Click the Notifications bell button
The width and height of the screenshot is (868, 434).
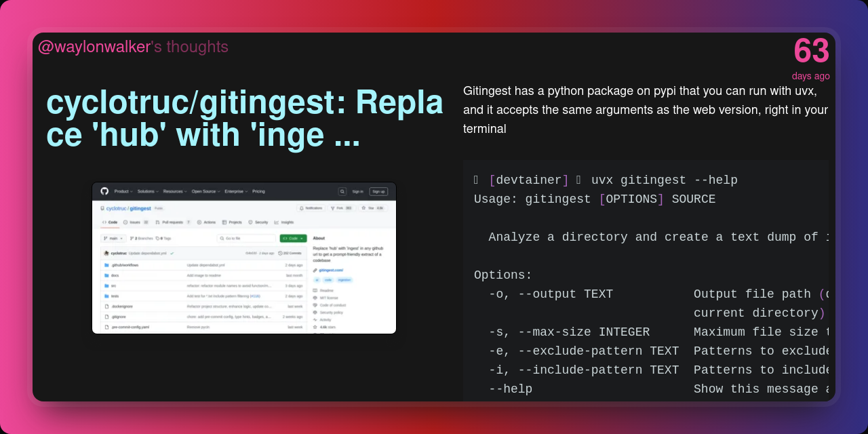(311, 208)
